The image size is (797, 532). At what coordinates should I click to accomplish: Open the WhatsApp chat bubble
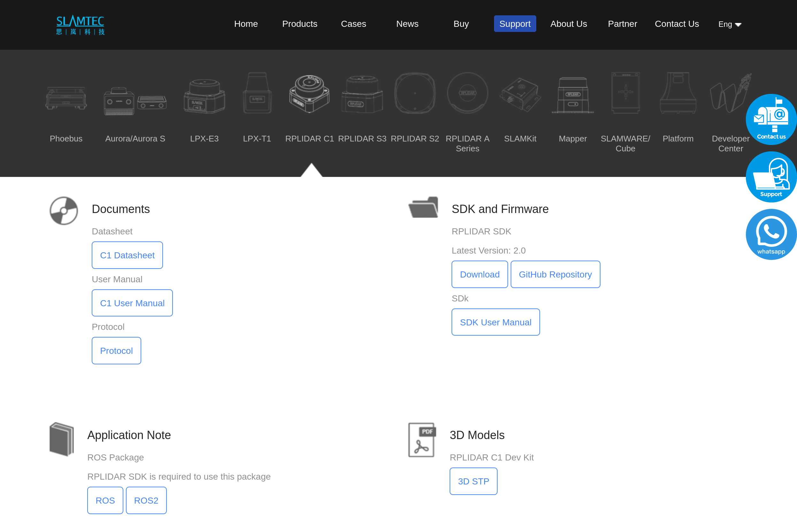click(x=771, y=234)
